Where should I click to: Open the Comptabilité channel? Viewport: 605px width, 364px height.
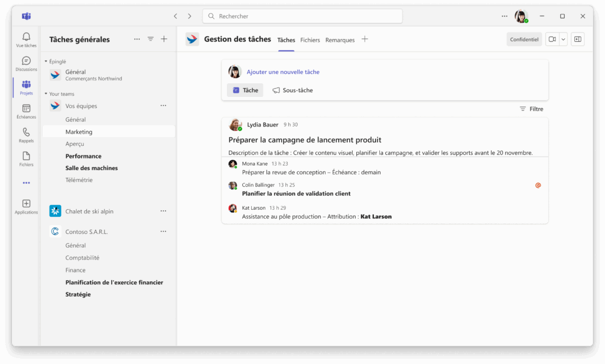point(82,258)
